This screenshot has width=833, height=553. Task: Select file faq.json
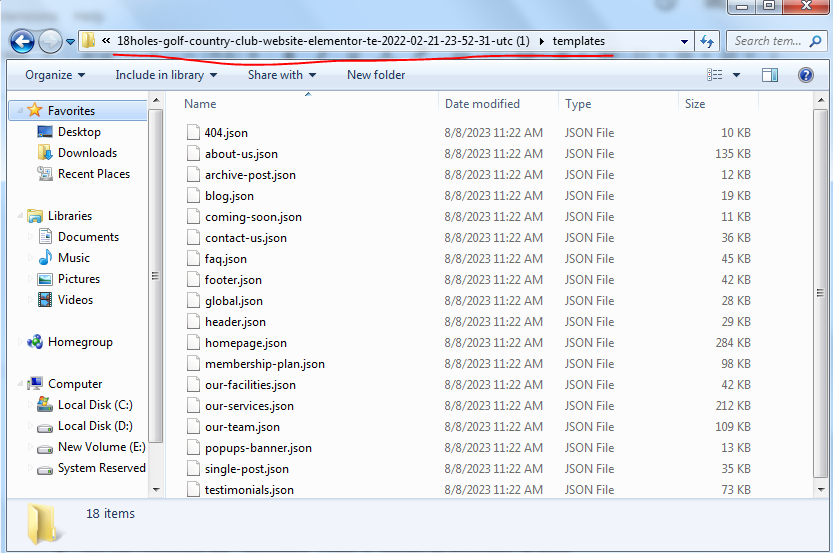pos(226,259)
